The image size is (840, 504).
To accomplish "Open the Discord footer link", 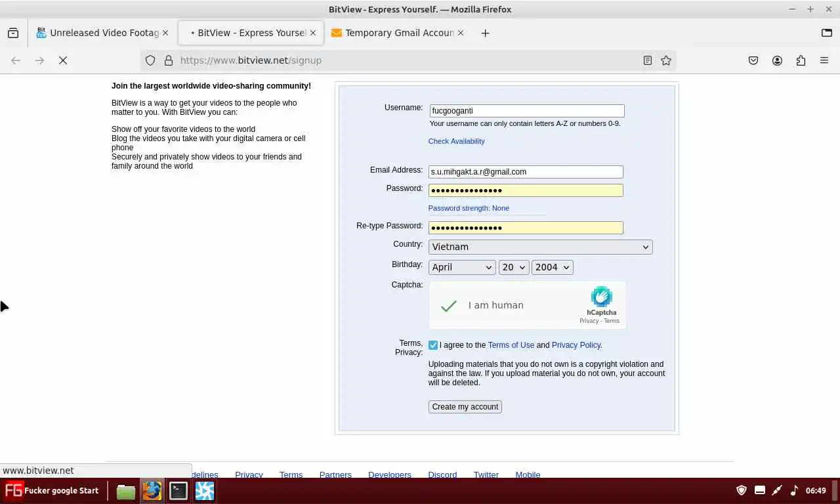I will (x=442, y=474).
